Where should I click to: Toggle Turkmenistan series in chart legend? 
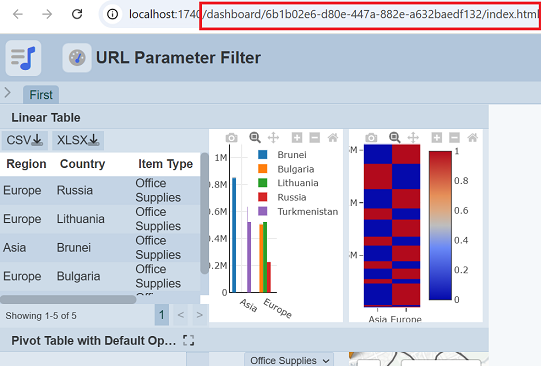tap(298, 211)
